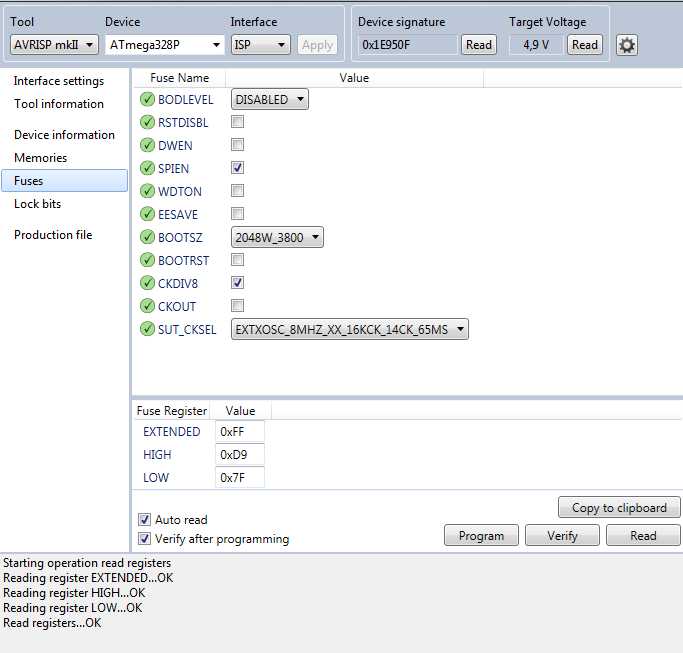Open the BODLEVEL dropdown
This screenshot has height=653, width=683.
270,99
